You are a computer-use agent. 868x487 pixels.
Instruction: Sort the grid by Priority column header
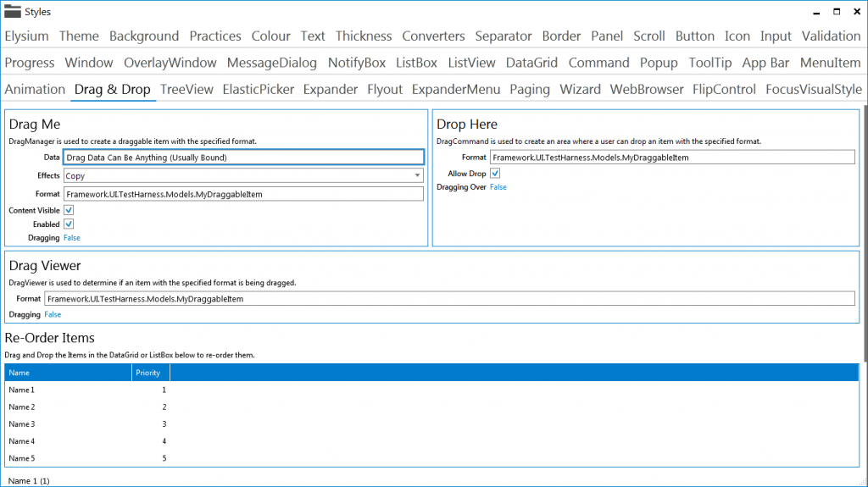pos(151,373)
